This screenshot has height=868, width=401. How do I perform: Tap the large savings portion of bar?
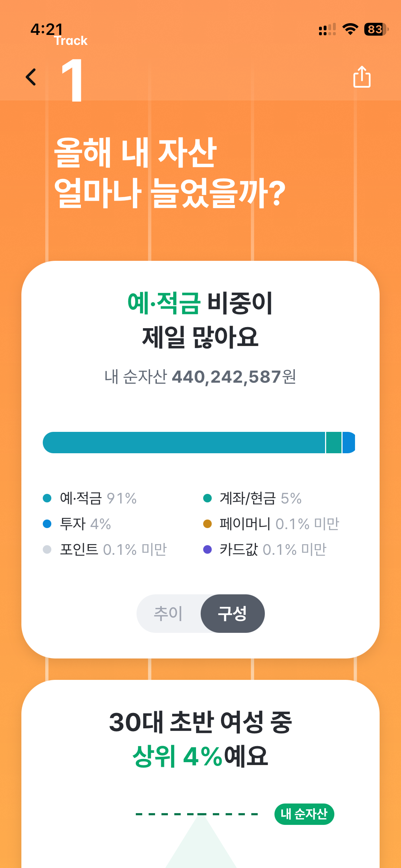click(184, 443)
